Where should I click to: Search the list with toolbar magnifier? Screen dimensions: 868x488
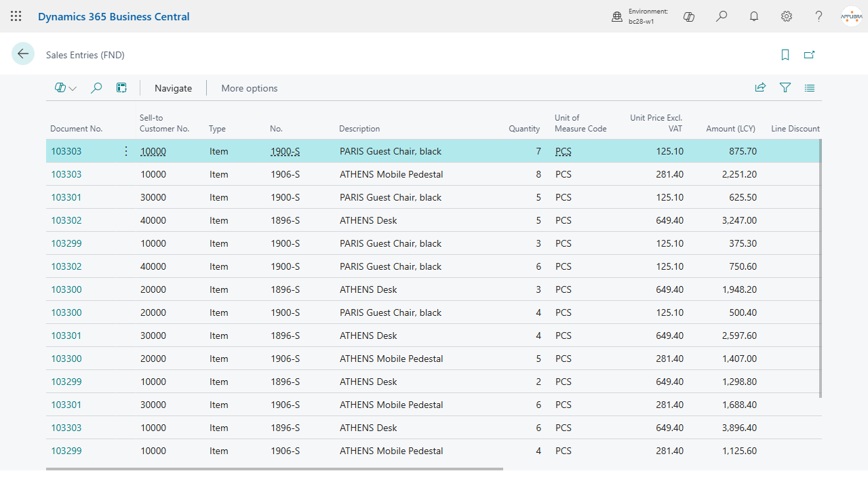pyautogui.click(x=96, y=88)
